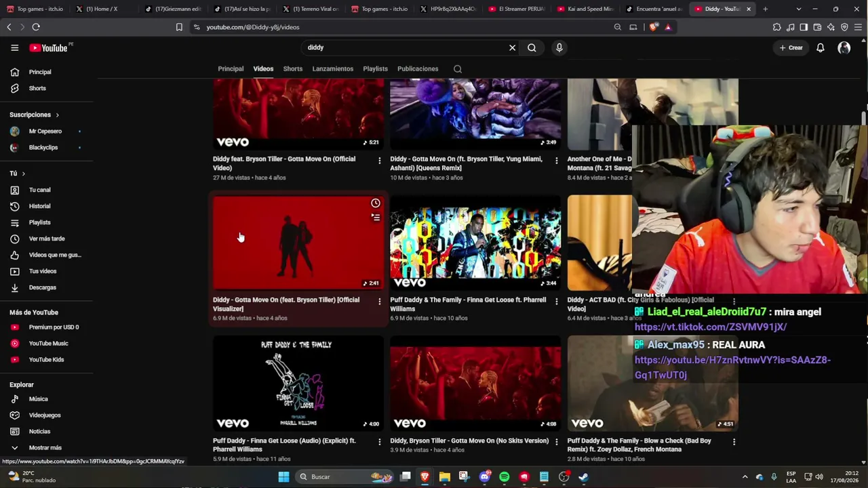Clear the YouTube search text

[512, 47]
